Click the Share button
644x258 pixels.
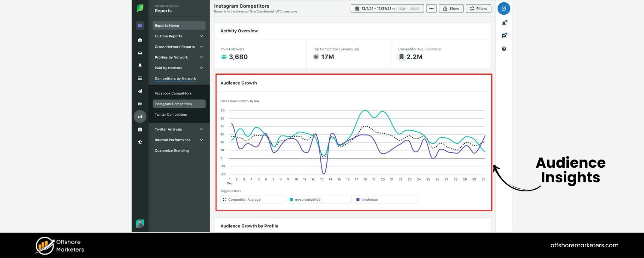(x=451, y=9)
